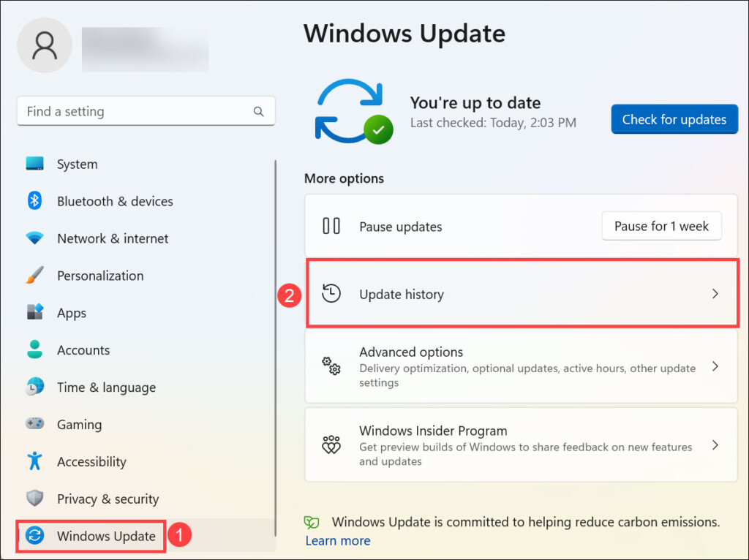Expand Advanced options chevron
Viewport: 749px width, 560px height.
pos(715,366)
